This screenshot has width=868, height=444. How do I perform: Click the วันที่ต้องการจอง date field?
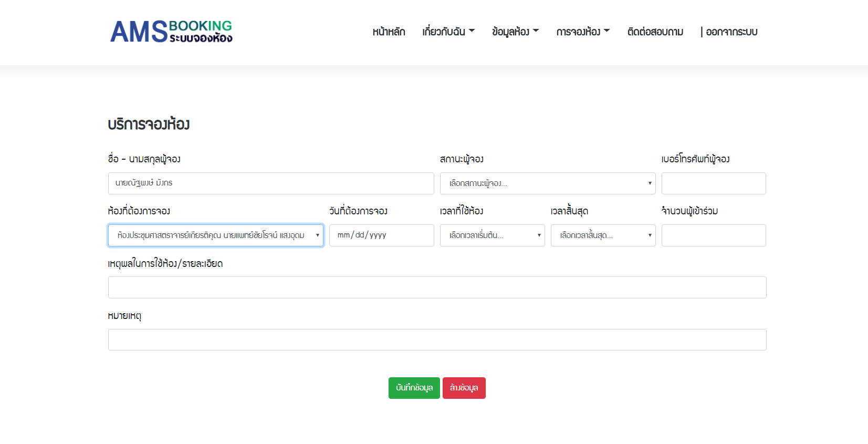(x=382, y=235)
